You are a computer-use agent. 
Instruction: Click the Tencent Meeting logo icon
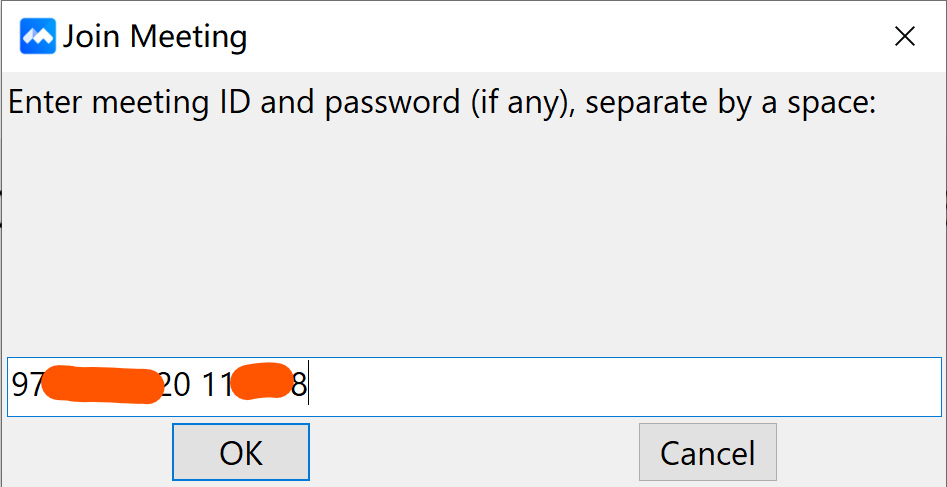coord(39,38)
